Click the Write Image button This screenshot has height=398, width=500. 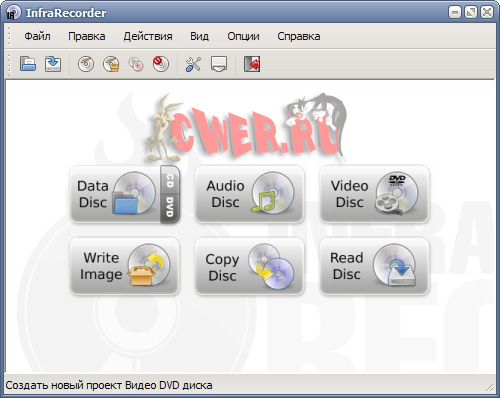(x=124, y=266)
